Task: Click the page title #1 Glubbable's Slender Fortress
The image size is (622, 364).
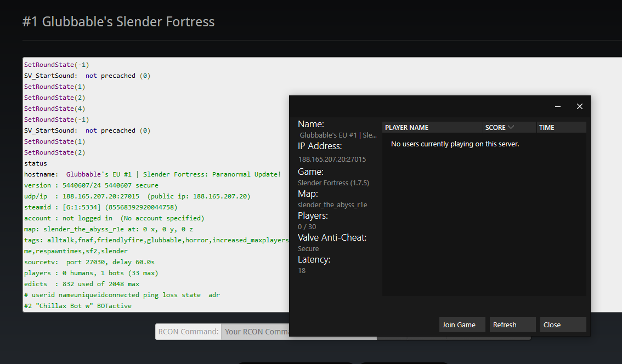Action: pos(118,21)
